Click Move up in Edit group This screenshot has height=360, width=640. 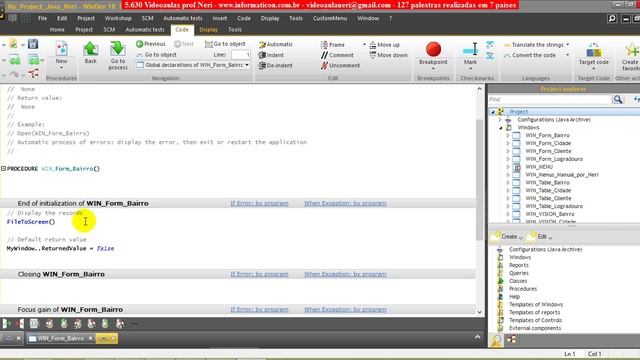[384, 44]
